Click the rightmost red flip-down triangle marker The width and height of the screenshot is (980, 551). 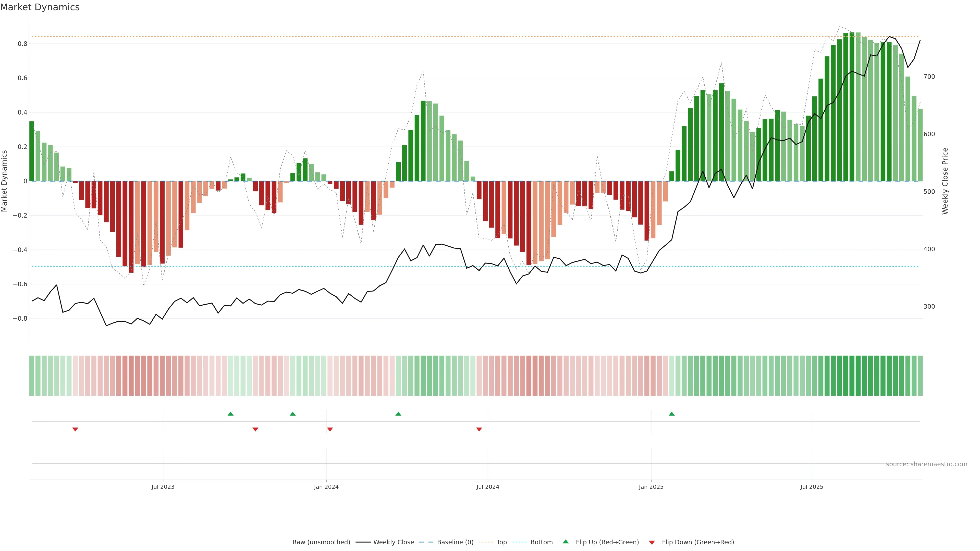pos(479,429)
